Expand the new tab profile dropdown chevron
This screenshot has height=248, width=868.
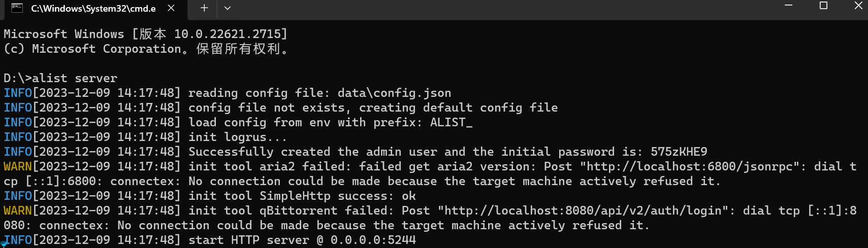click(x=228, y=8)
